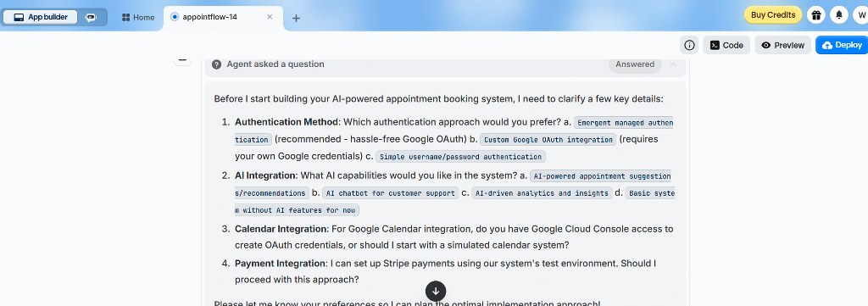Image resolution: width=868 pixels, height=306 pixels.
Task: Click the AI Integration heading
Action: point(265,175)
